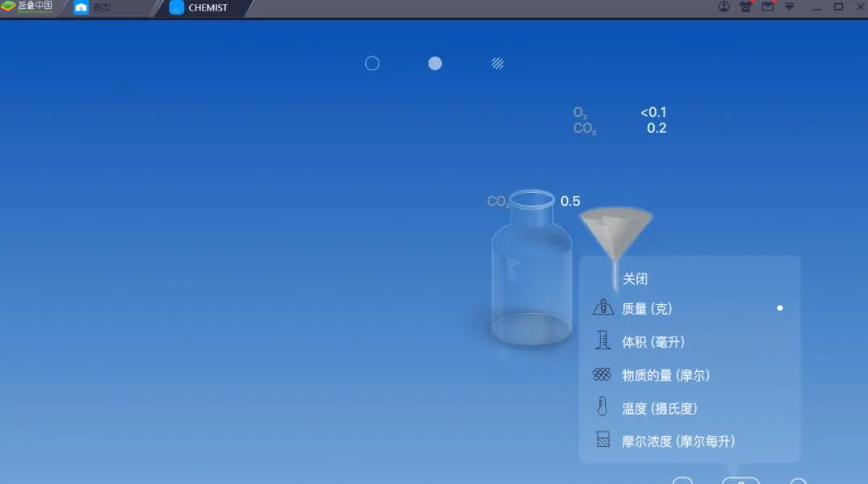Screen dimensions: 868x484
Task: Close the funnel menu via 关闭
Action: [x=635, y=278]
